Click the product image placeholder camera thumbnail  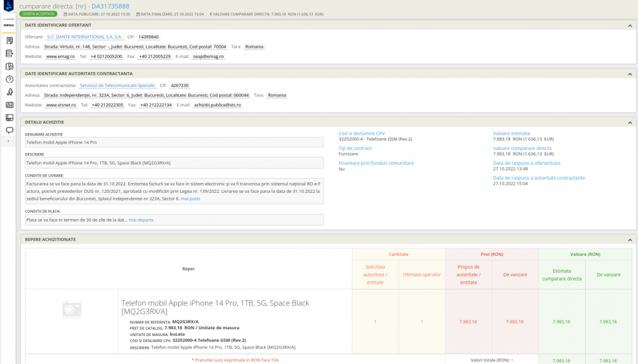point(72,310)
